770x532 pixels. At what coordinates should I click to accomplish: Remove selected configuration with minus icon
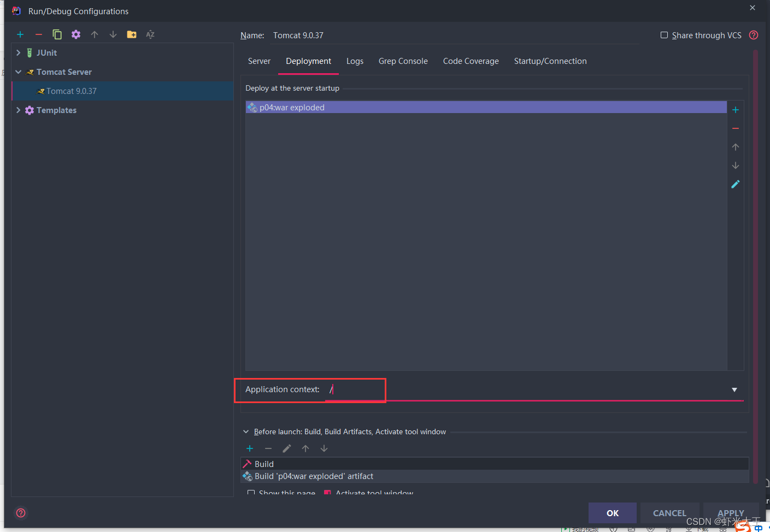pyautogui.click(x=39, y=34)
